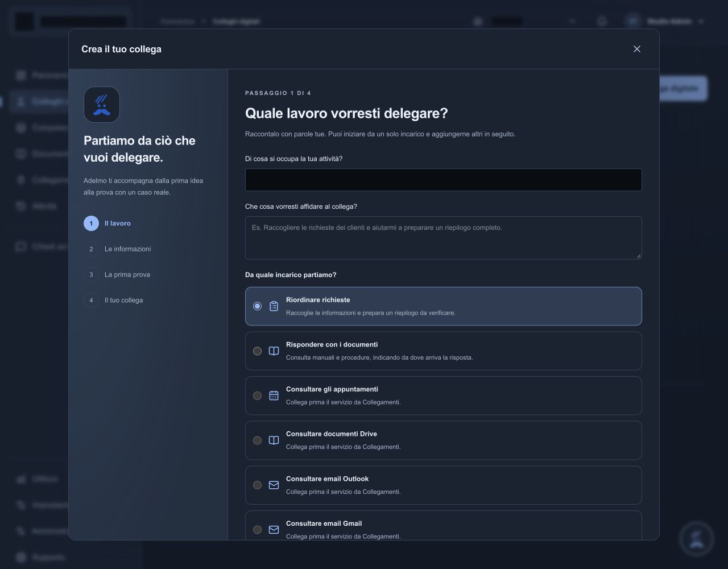Open floating Adelmo assistant bubble
Viewport: 728px width, 569px height.
point(697,539)
